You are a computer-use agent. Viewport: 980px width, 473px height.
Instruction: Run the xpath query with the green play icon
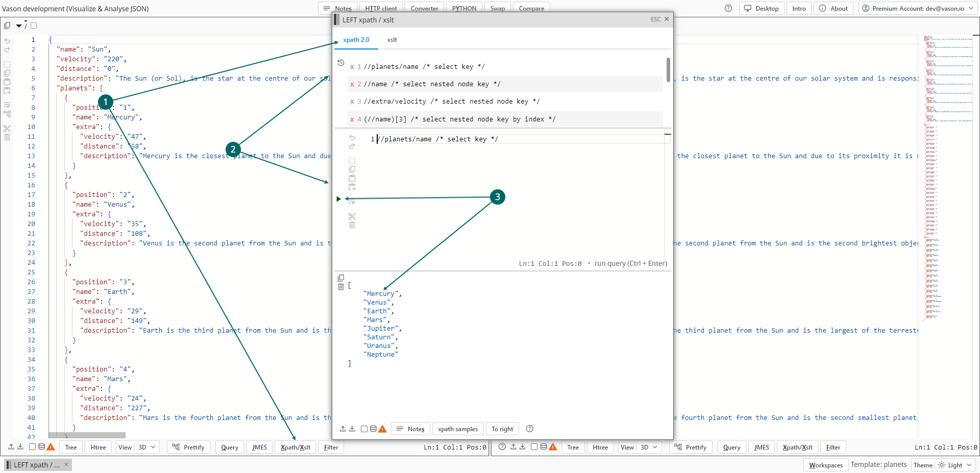tap(338, 199)
